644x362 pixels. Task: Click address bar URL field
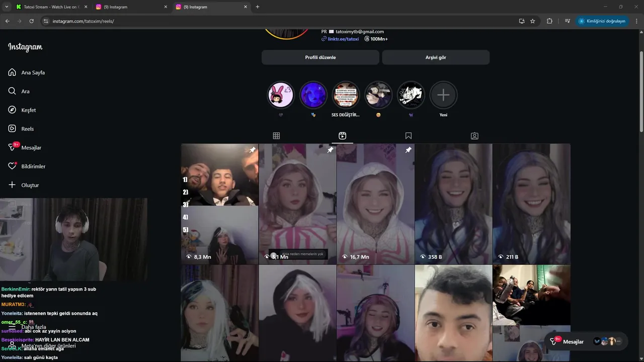[x=282, y=21]
